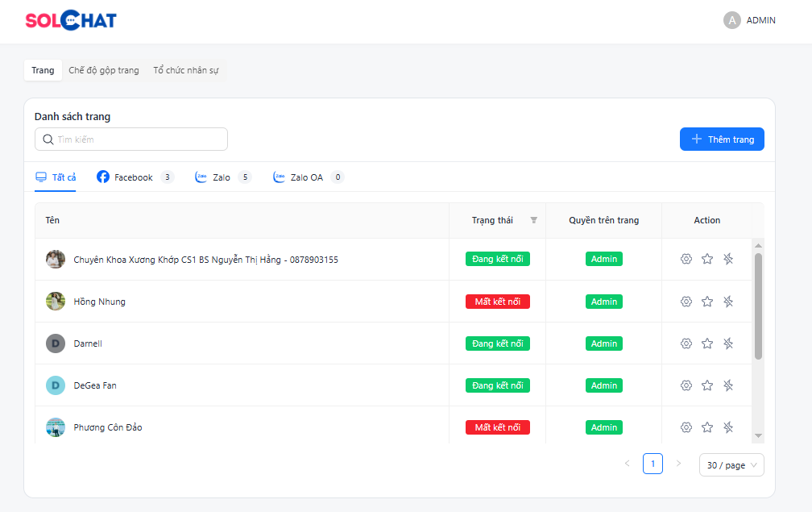Focus the Tìm kiếm search field
Image resolution: width=812 pixels, height=512 pixels.
(x=137, y=139)
